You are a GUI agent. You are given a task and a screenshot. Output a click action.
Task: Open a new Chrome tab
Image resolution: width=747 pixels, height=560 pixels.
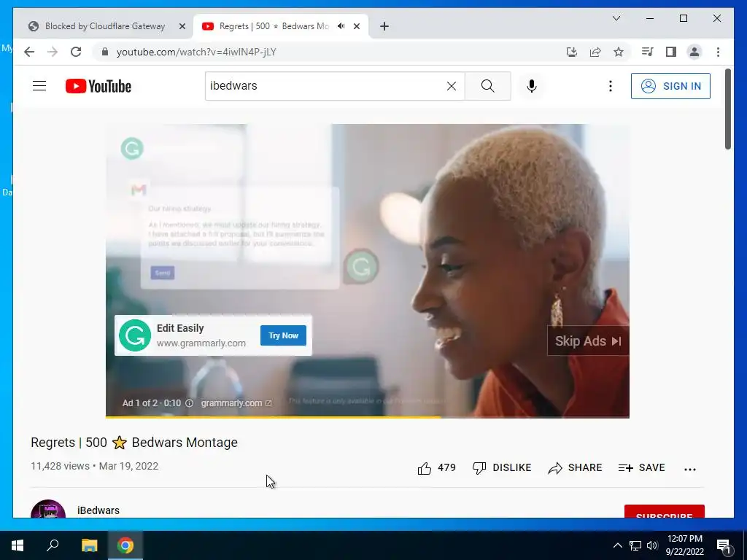point(384,26)
